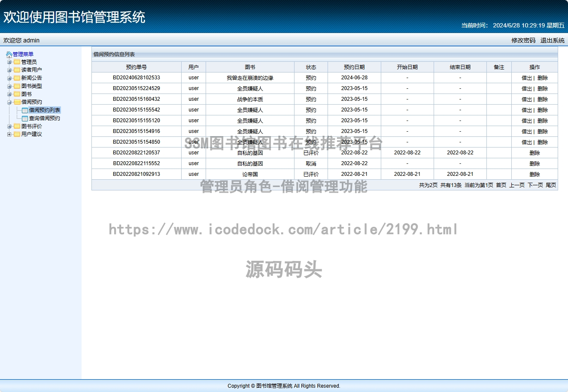Viewport: 568px width, 392px height.
Task: Click 借出 for order BD20230515160432
Action: tap(527, 100)
